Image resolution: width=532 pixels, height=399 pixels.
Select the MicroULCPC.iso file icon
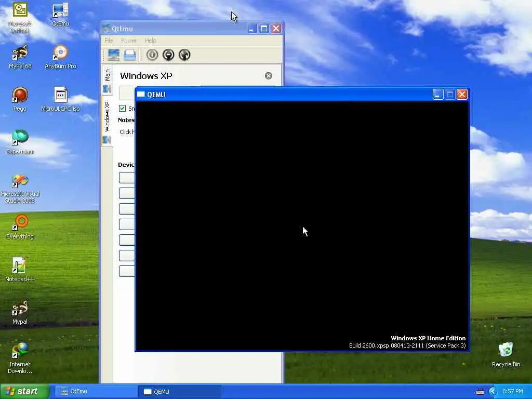coord(60,99)
